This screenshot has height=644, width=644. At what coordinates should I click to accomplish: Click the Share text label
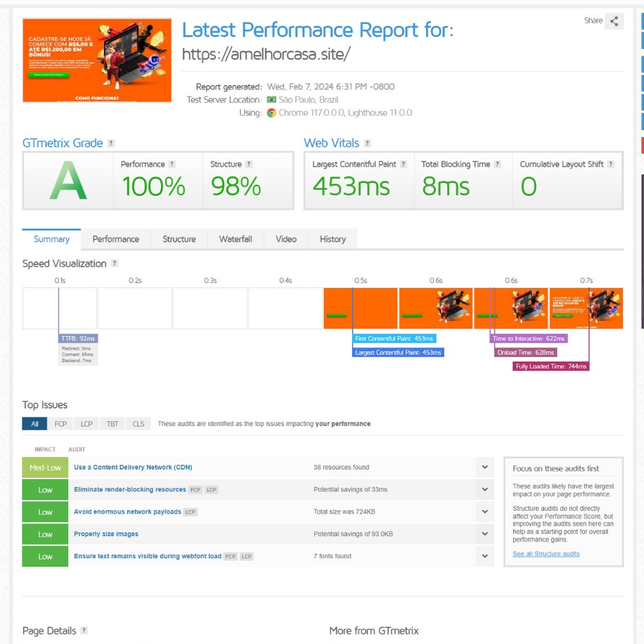[x=594, y=21]
